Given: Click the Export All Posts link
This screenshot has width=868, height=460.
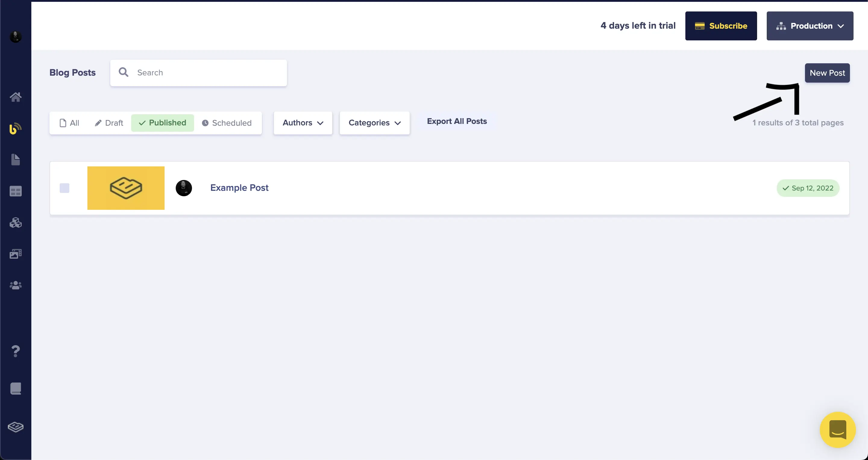Looking at the screenshot, I should point(457,121).
